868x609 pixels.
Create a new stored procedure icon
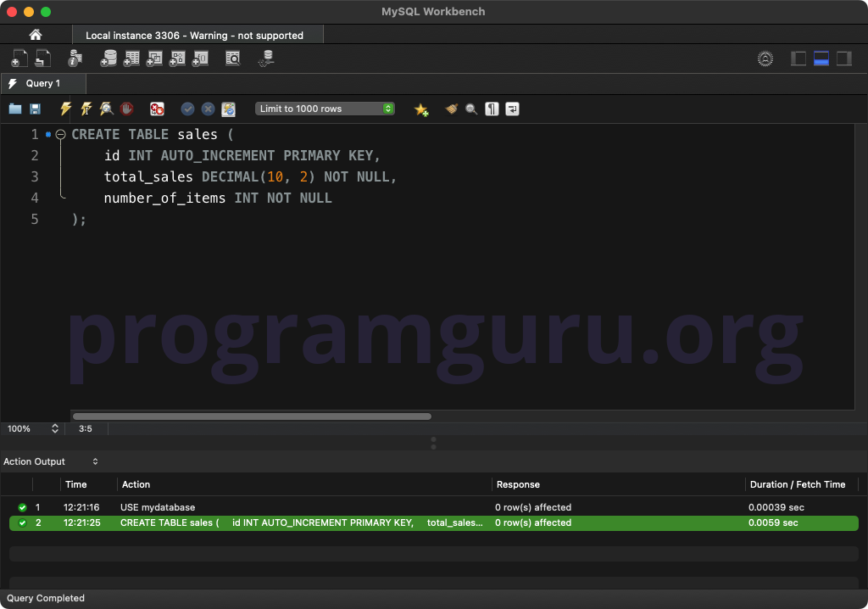(177, 59)
